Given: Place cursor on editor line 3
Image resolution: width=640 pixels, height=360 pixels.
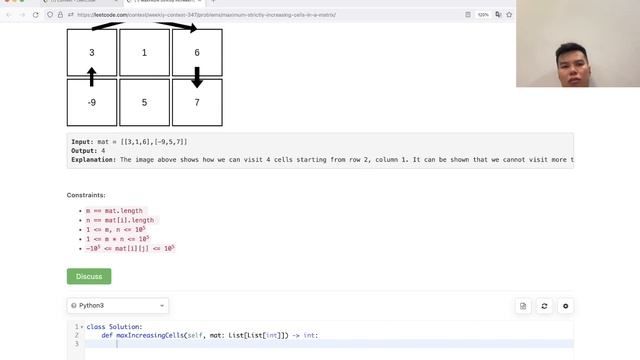Looking at the screenshot, I should coord(329,344).
